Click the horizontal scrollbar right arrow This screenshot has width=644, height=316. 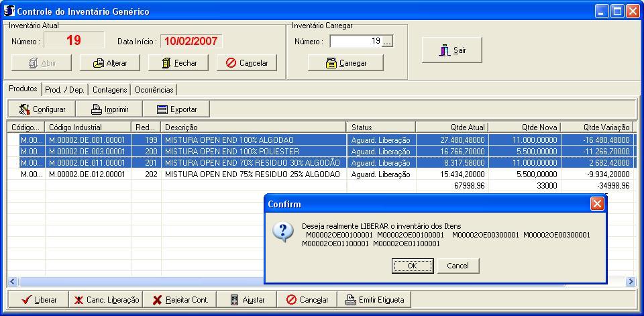pos(630,282)
